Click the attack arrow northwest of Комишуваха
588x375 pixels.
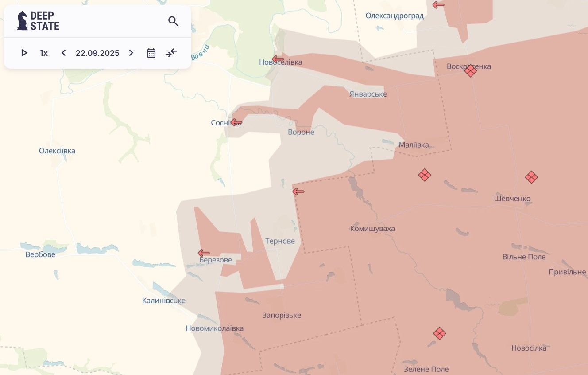click(x=298, y=191)
